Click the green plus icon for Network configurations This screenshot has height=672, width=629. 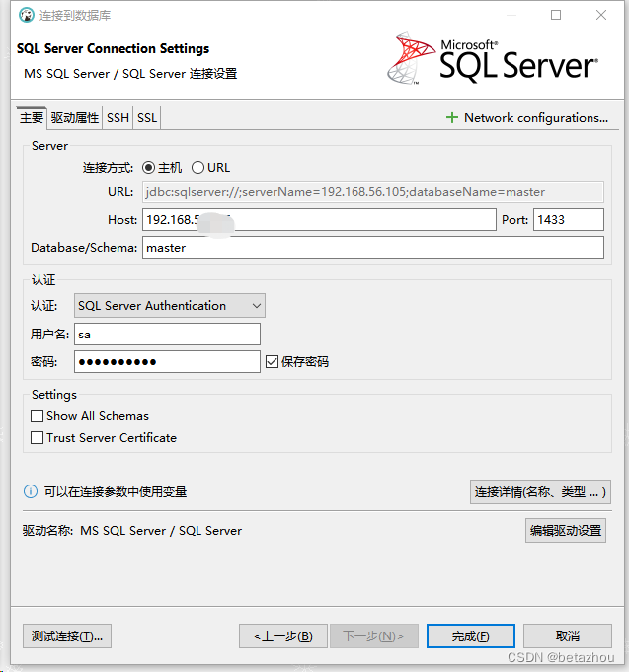pos(452,117)
